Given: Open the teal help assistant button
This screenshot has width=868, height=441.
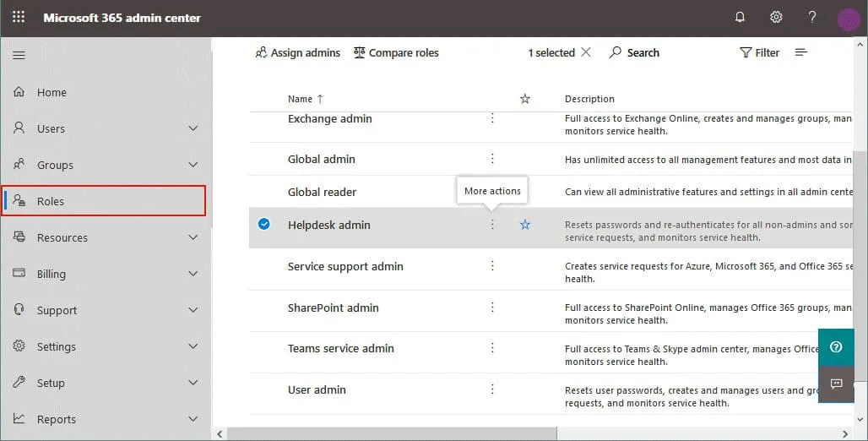Looking at the screenshot, I should 836,347.
